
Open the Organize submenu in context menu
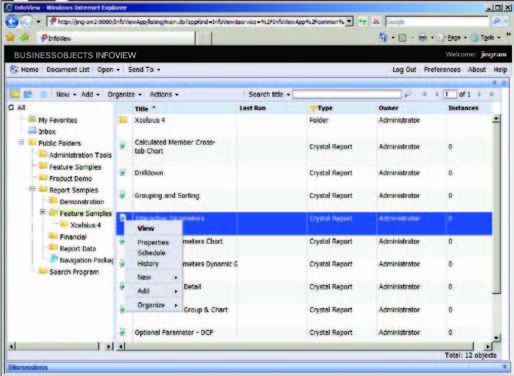154,305
